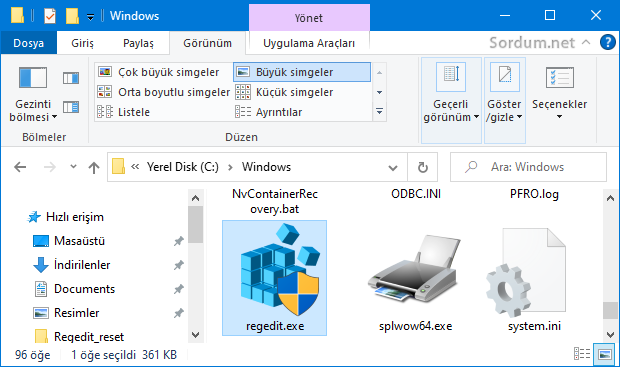The image size is (620, 367).
Task: Open Regedit_reset folder in navigation pane
Action: pyautogui.click(x=79, y=337)
